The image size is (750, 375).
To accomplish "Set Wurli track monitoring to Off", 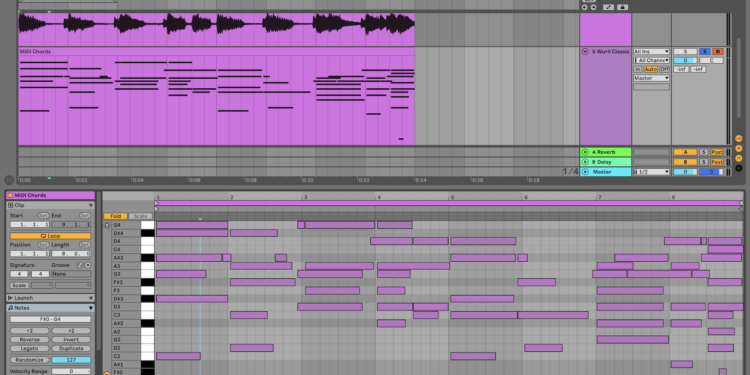I will click(664, 69).
